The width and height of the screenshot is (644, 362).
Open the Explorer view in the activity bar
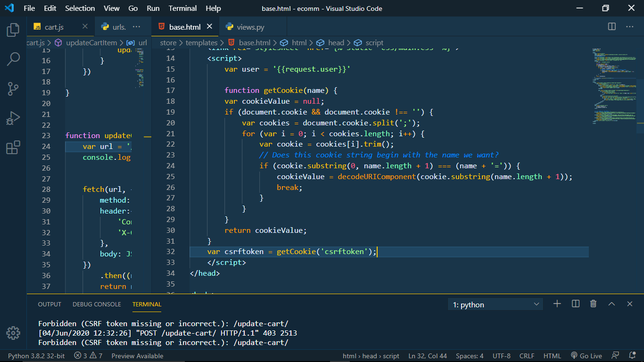tap(13, 30)
